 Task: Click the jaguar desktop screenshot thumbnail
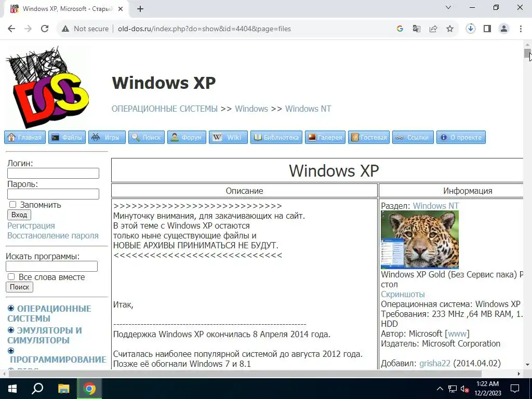coord(420,240)
